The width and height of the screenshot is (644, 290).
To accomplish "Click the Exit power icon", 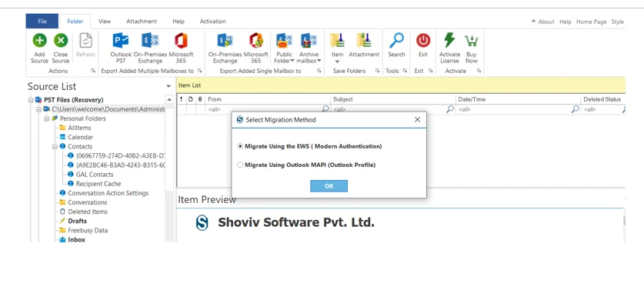I will (x=423, y=41).
